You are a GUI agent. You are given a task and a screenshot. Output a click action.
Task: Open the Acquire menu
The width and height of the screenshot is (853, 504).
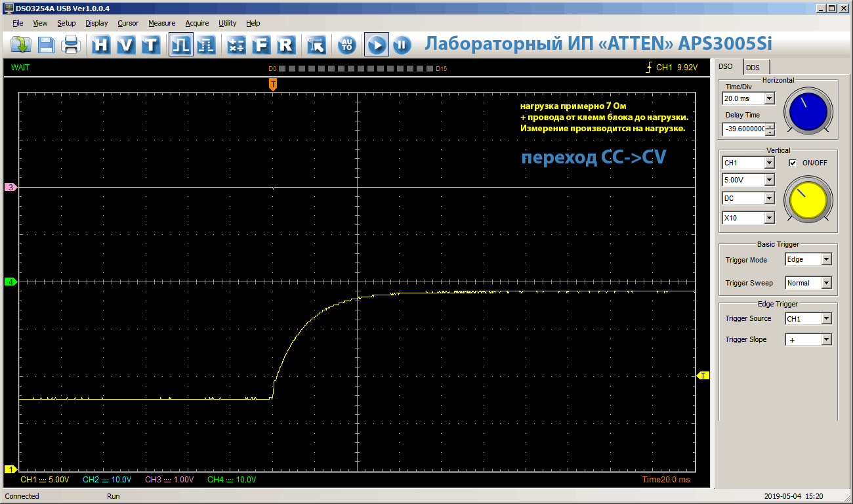197,23
